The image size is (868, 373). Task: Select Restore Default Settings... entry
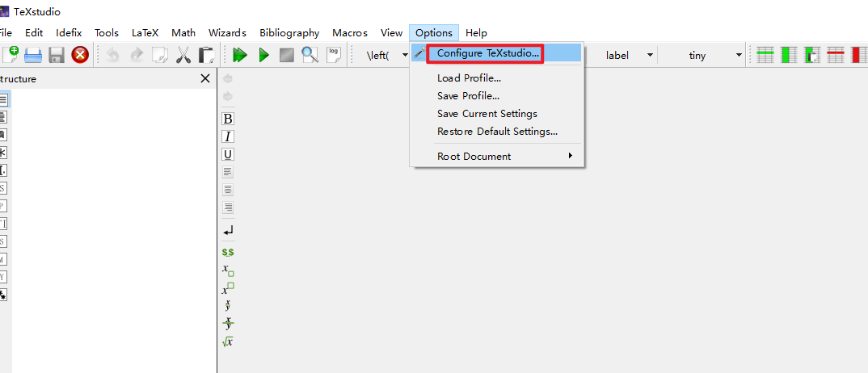[497, 132]
